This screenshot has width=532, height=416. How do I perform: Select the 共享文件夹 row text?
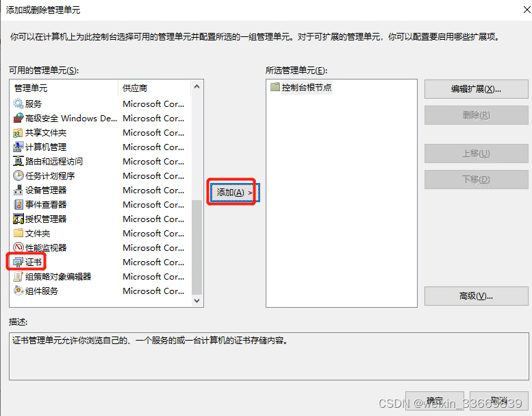point(46,133)
